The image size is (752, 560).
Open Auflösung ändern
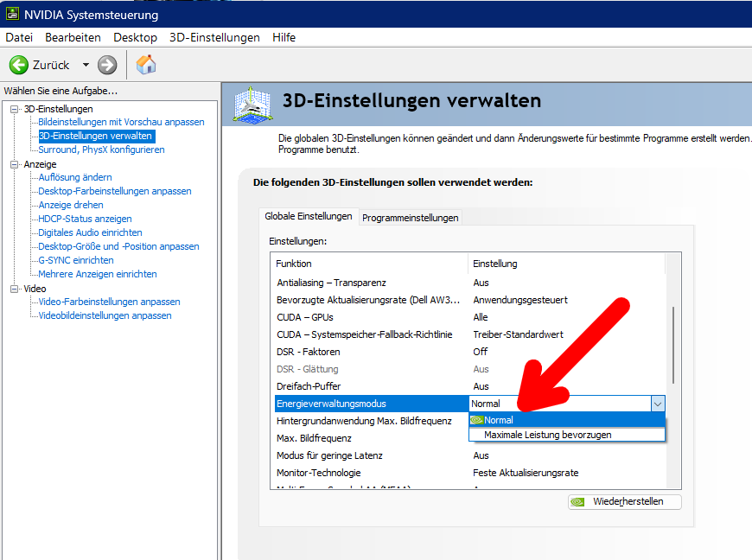click(75, 177)
